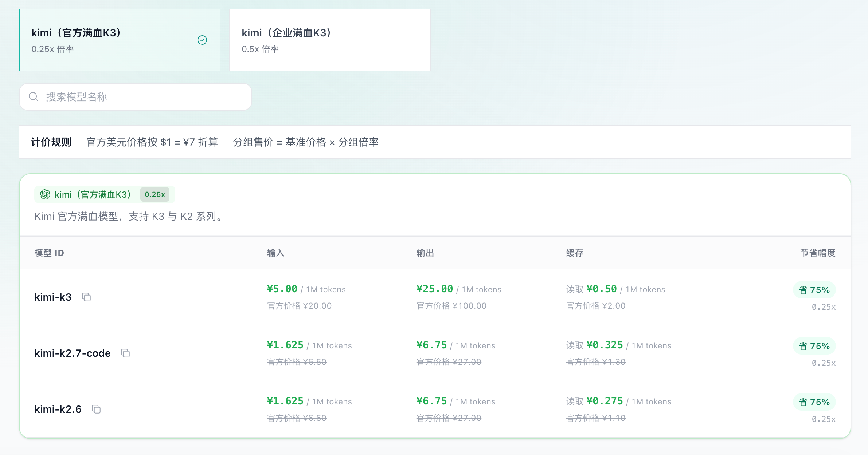
Task: Click the ¥1.625 input price for kimi-k2.7-code
Action: (285, 345)
